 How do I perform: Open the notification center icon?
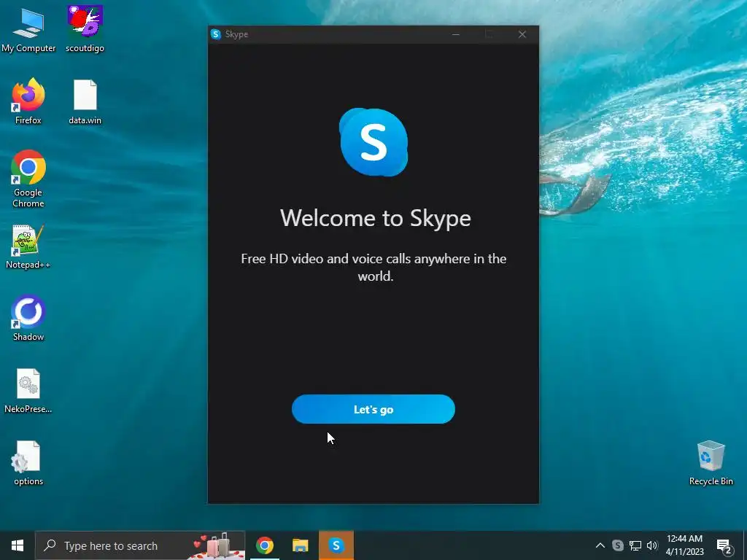point(724,545)
